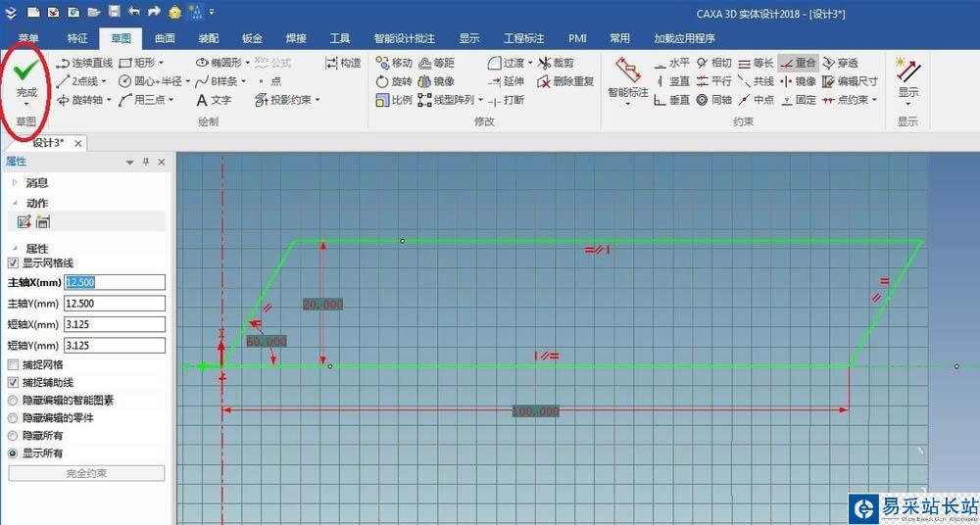This screenshot has width=980, height=525.
Task: Click the 100.000 dimension value on sketch
Action: (x=536, y=411)
